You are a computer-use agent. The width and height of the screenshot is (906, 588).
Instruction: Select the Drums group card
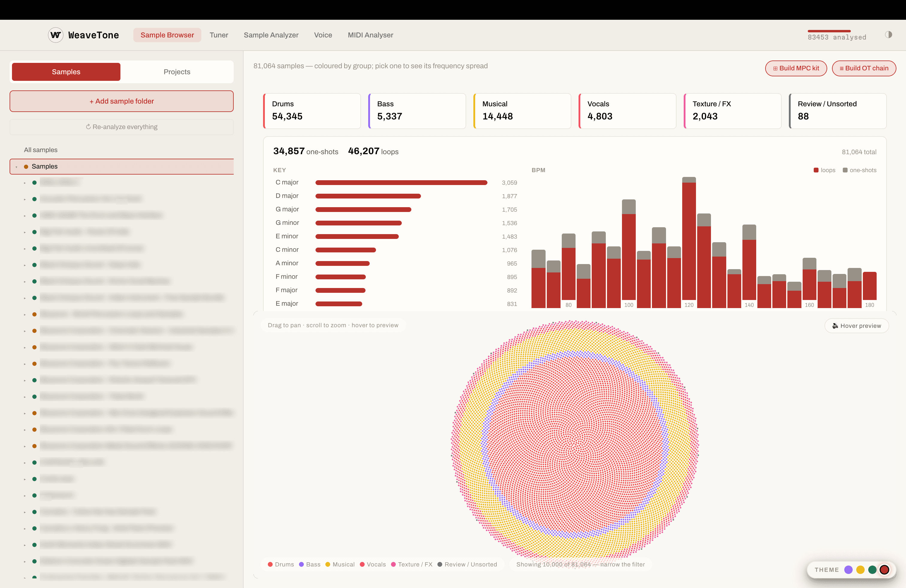(x=312, y=111)
